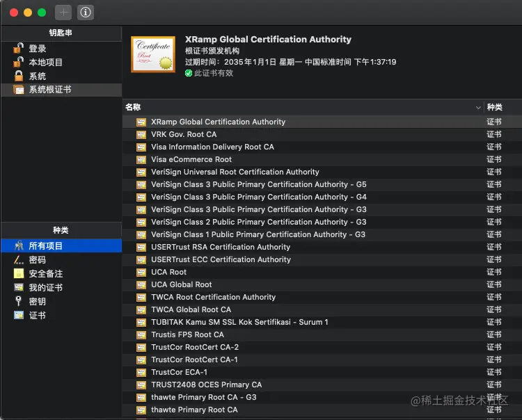Sort by the 名称 column header
This screenshot has width=522, height=420.
tap(133, 107)
